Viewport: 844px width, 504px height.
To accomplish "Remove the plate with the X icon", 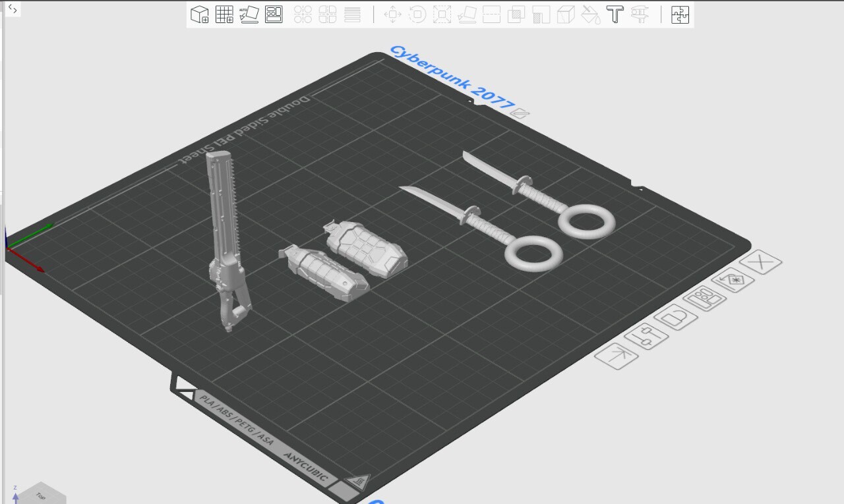I will 760,262.
